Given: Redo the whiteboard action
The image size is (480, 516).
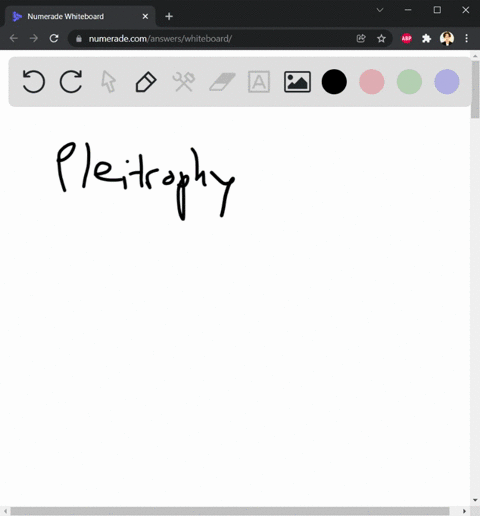Looking at the screenshot, I should pyautogui.click(x=71, y=82).
